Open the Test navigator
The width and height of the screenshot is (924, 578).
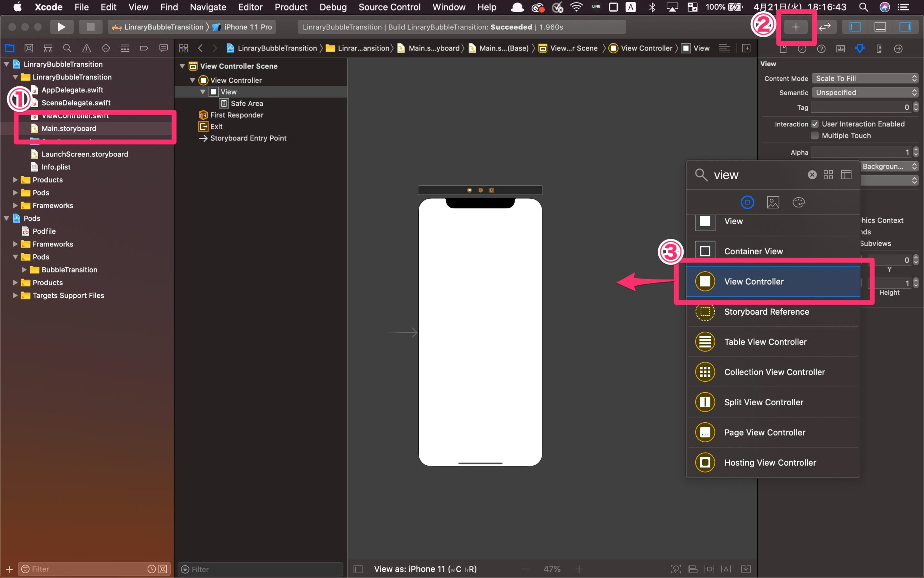(106, 48)
